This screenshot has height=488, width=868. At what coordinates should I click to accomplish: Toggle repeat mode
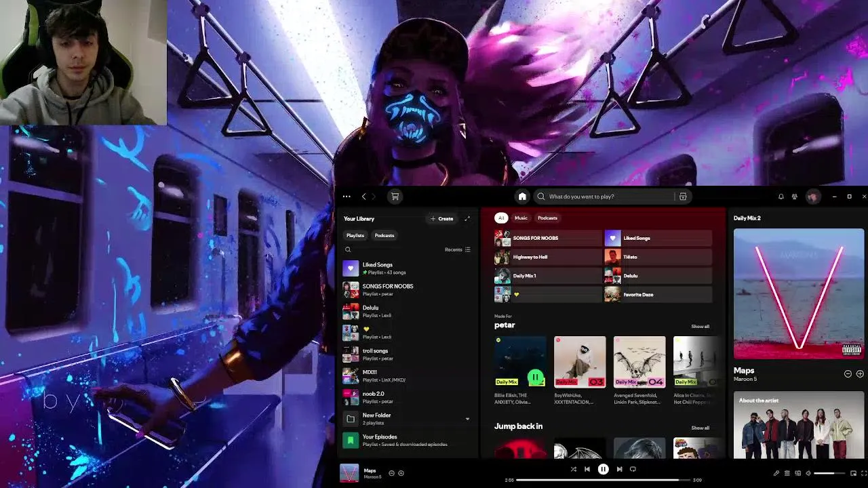tap(633, 469)
